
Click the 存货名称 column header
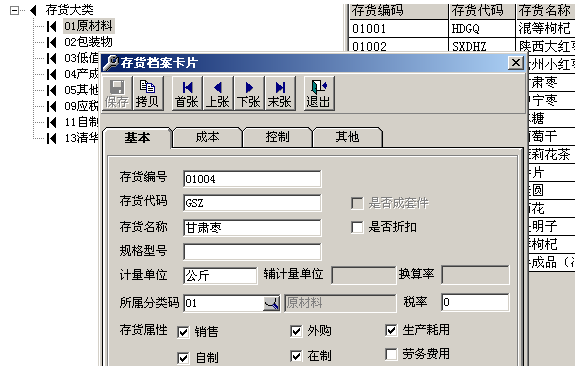pos(546,11)
